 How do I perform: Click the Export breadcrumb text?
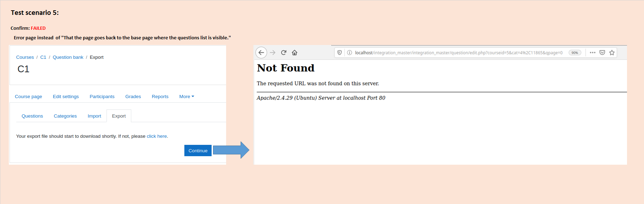(97, 57)
